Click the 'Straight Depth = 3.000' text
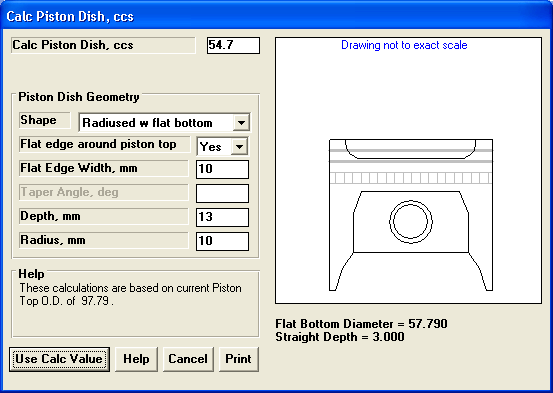553x393 pixels. pos(340,337)
